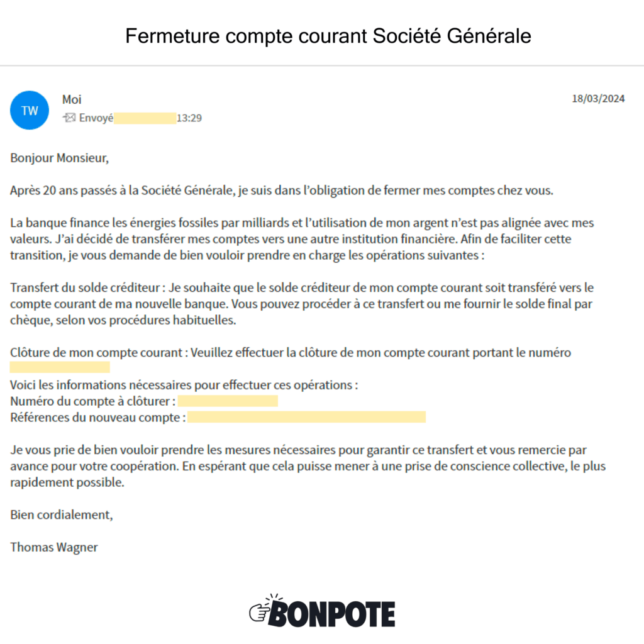This screenshot has width=644, height=644.
Task: Click the greeting Bonjour Monsieur
Action: tap(60, 158)
